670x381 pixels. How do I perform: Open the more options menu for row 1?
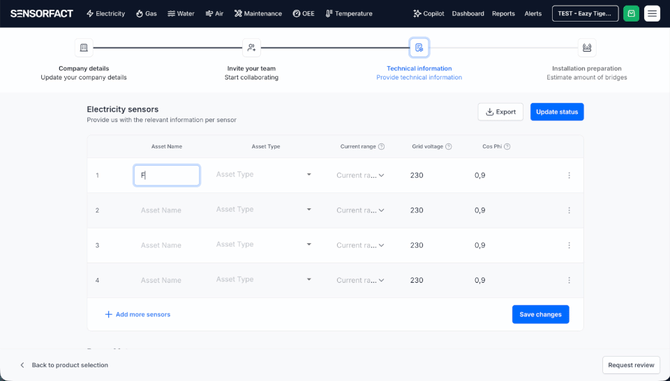[x=569, y=175]
